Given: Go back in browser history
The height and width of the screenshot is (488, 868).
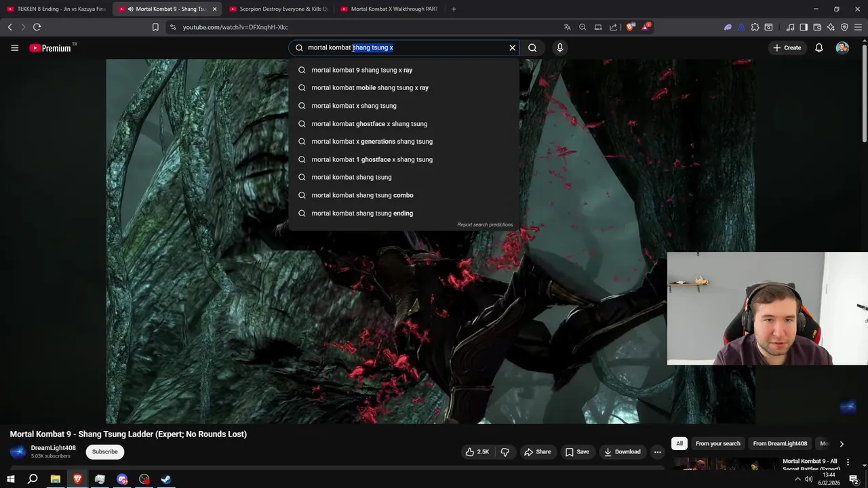Looking at the screenshot, I should pos(9,27).
